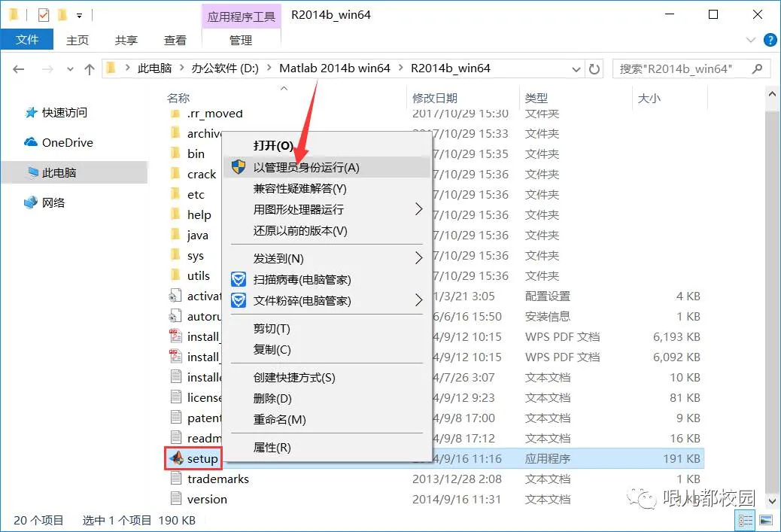Select the utils folder icon
Image resolution: width=781 pixels, height=532 pixels.
(x=175, y=275)
